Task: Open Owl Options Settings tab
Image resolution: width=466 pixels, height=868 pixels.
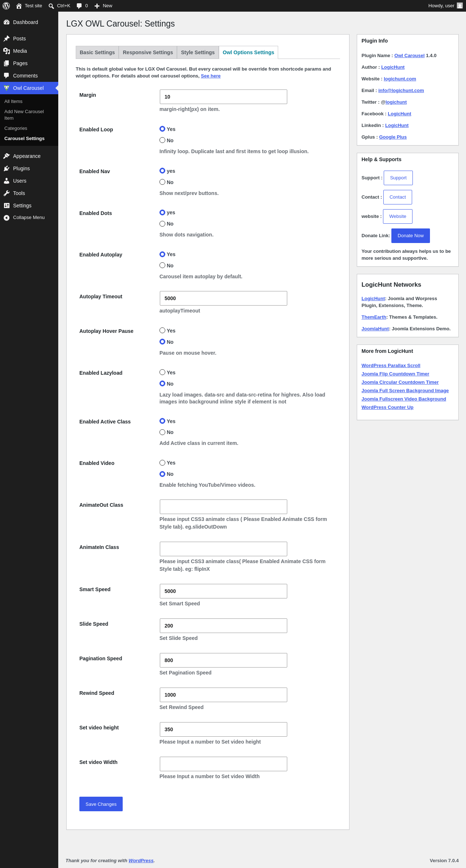Action: (x=248, y=52)
